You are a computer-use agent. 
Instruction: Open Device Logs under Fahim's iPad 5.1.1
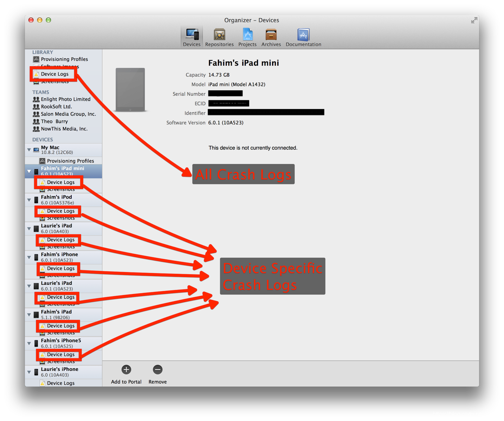(57, 326)
